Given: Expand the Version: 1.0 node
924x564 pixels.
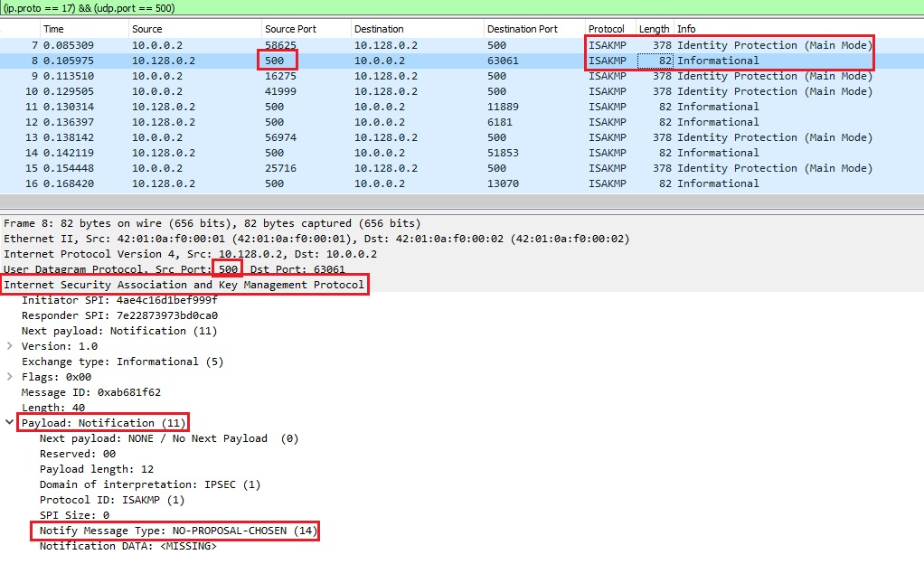Looking at the screenshot, I should [9, 346].
